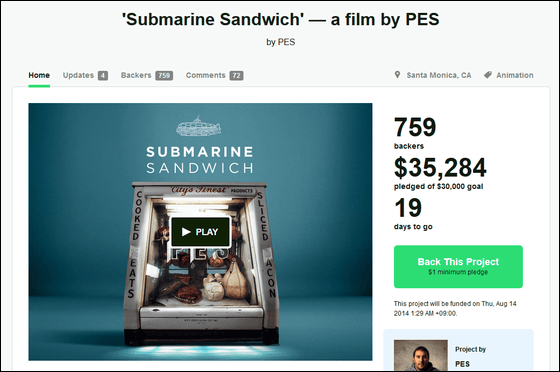
Task: Click the Updates count badge 4
Action: pos(103,76)
